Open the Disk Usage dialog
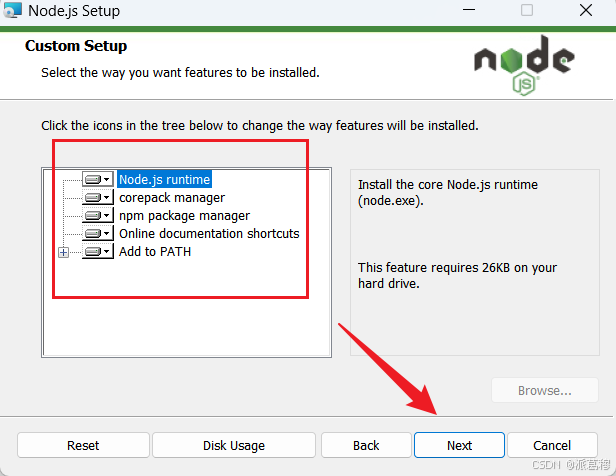The width and height of the screenshot is (616, 476). coord(234,445)
